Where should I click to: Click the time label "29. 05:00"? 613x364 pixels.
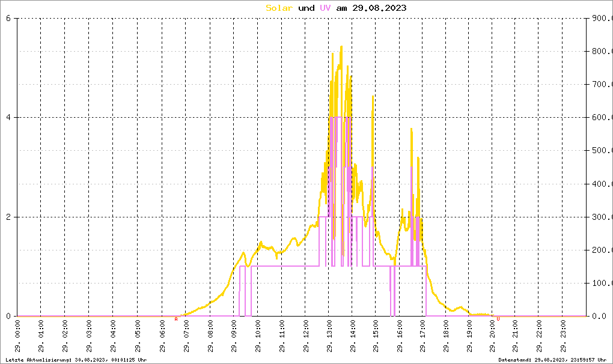click(138, 336)
